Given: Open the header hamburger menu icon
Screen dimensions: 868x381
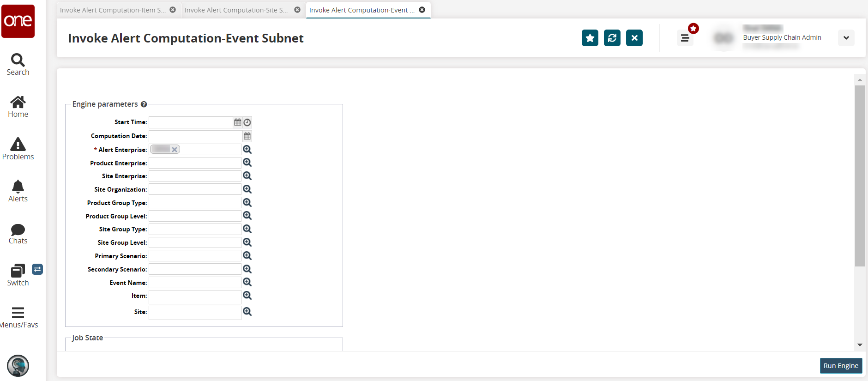Looking at the screenshot, I should click(685, 38).
